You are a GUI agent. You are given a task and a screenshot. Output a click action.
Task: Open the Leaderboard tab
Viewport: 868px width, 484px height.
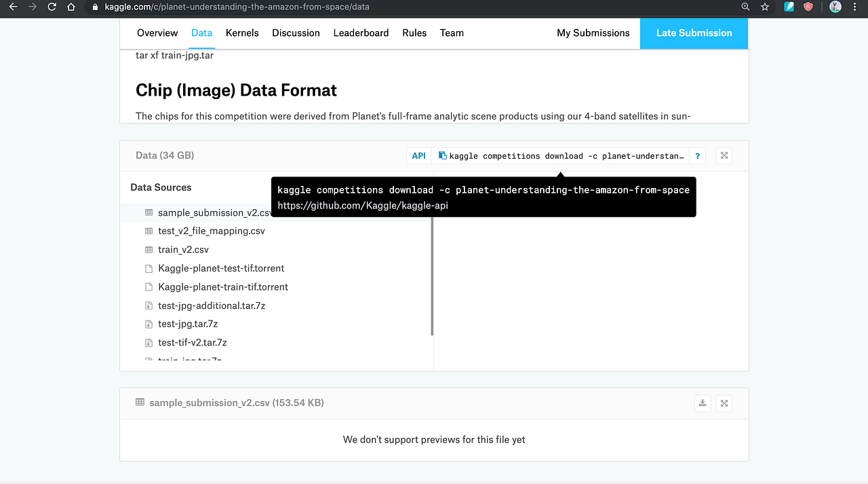(x=361, y=33)
